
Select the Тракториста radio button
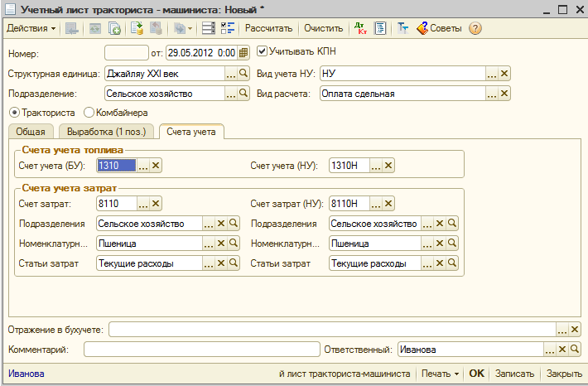(13, 113)
